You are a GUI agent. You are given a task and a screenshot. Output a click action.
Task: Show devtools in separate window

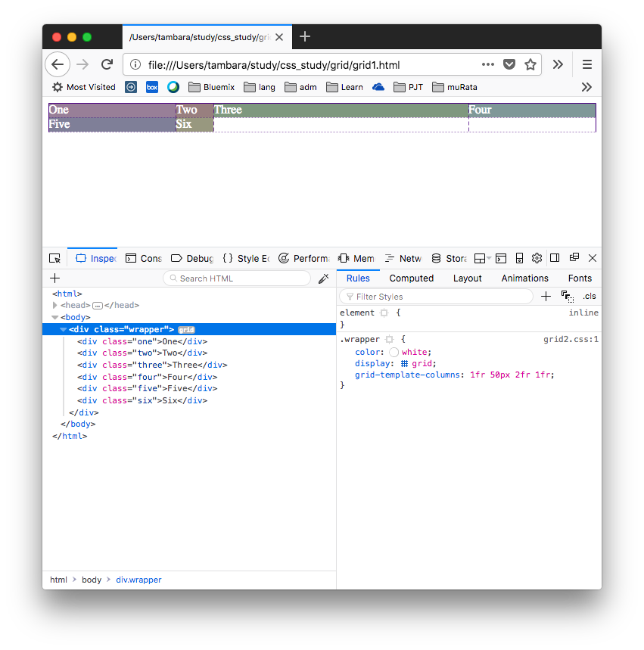click(x=574, y=257)
